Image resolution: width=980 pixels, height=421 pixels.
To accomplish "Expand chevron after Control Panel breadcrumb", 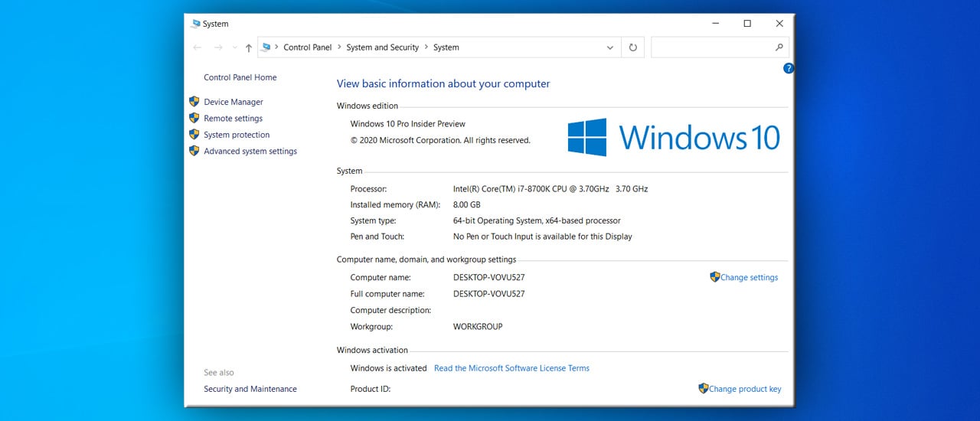I will pos(339,47).
